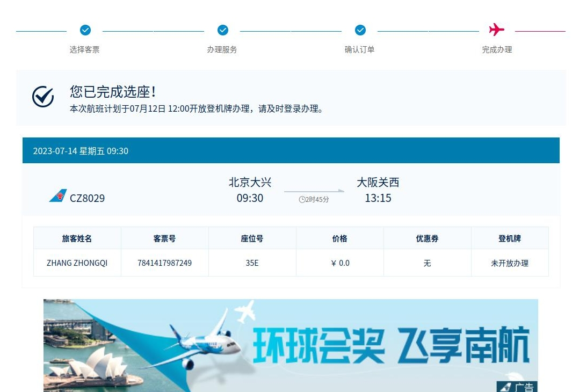Open the 确认订单 step label
The width and height of the screenshot is (572, 392).
point(359,49)
